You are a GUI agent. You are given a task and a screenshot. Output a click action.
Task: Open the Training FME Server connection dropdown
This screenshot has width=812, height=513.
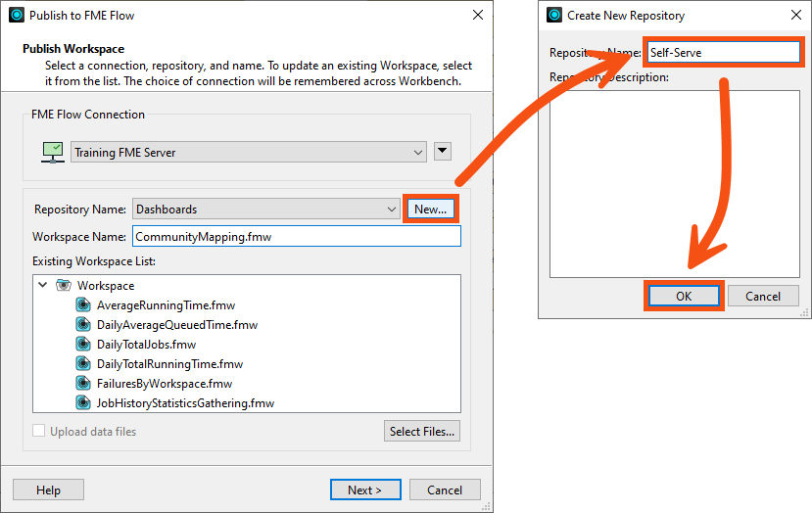(x=249, y=152)
